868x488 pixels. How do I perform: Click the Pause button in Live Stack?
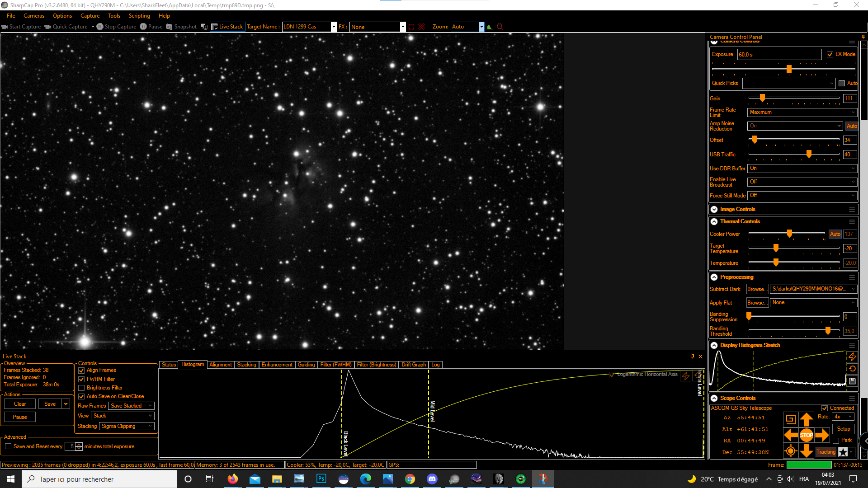[20, 417]
